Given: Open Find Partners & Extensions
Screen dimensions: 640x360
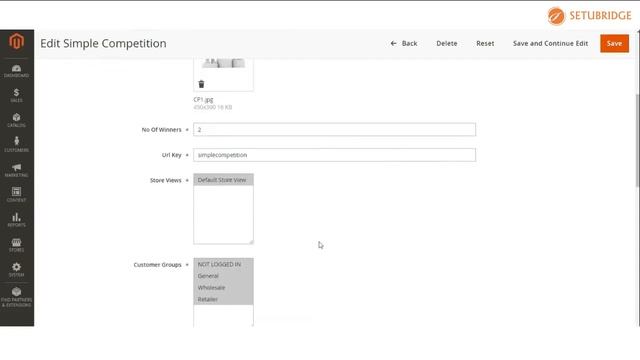Looking at the screenshot, I should click(16, 297).
